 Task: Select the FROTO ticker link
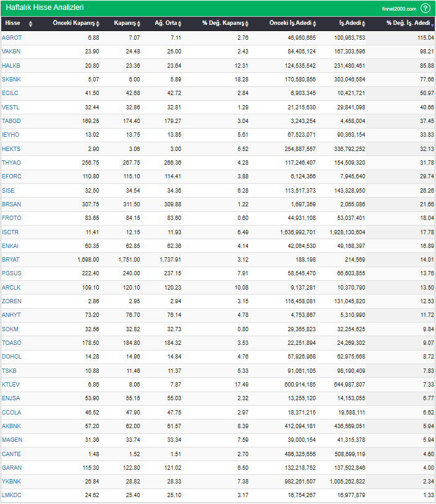pos(12,218)
